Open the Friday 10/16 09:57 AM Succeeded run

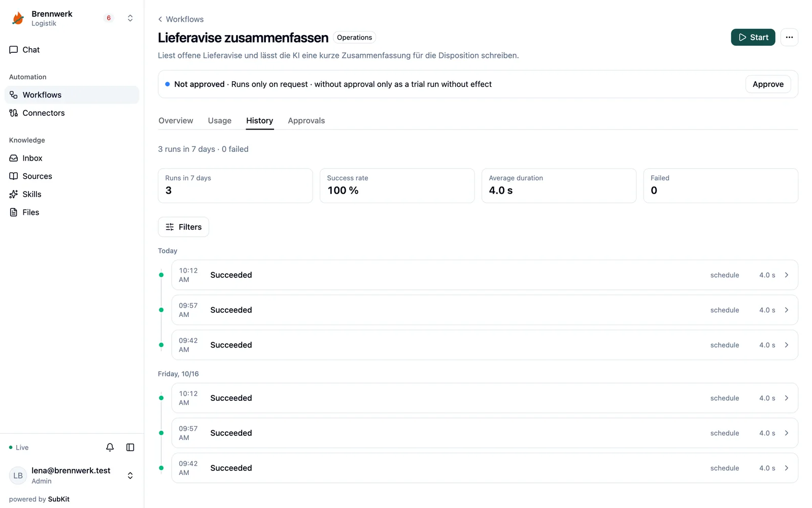(x=485, y=433)
